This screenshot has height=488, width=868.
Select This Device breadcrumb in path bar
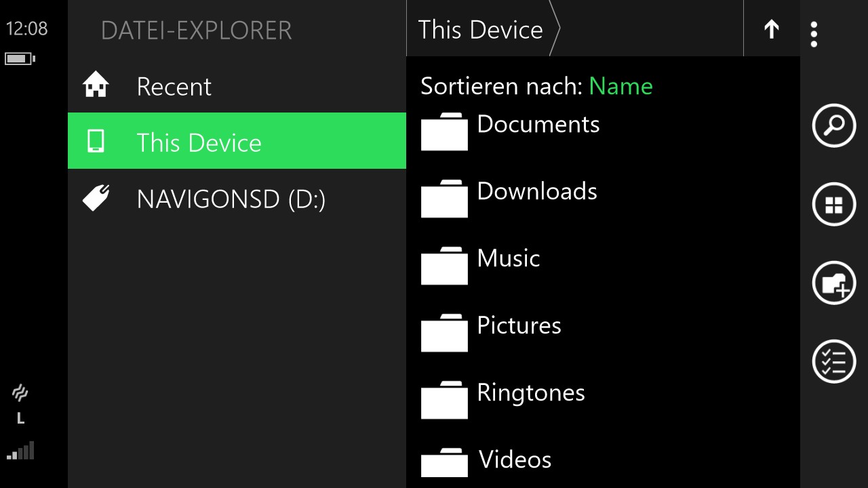(480, 30)
